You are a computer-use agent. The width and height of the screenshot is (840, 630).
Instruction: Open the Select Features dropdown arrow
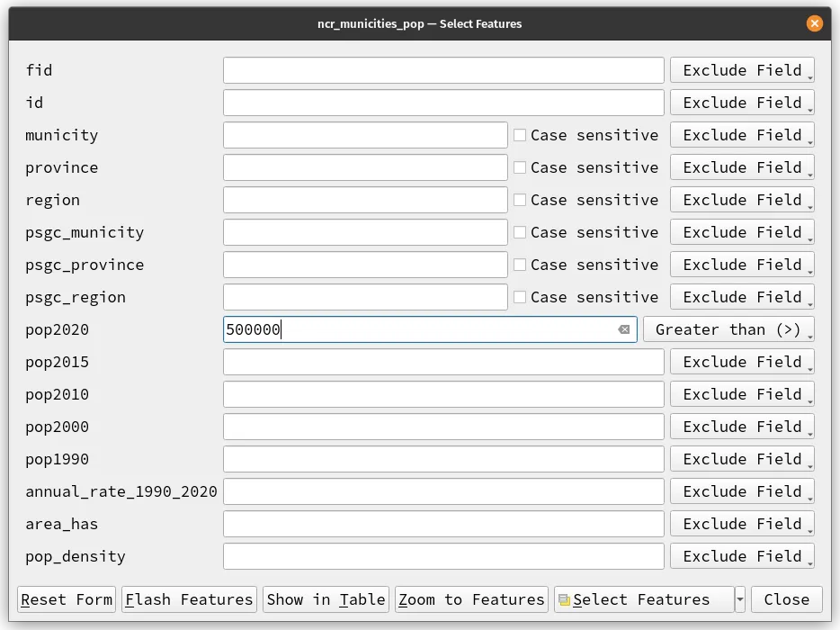pyautogui.click(x=740, y=599)
